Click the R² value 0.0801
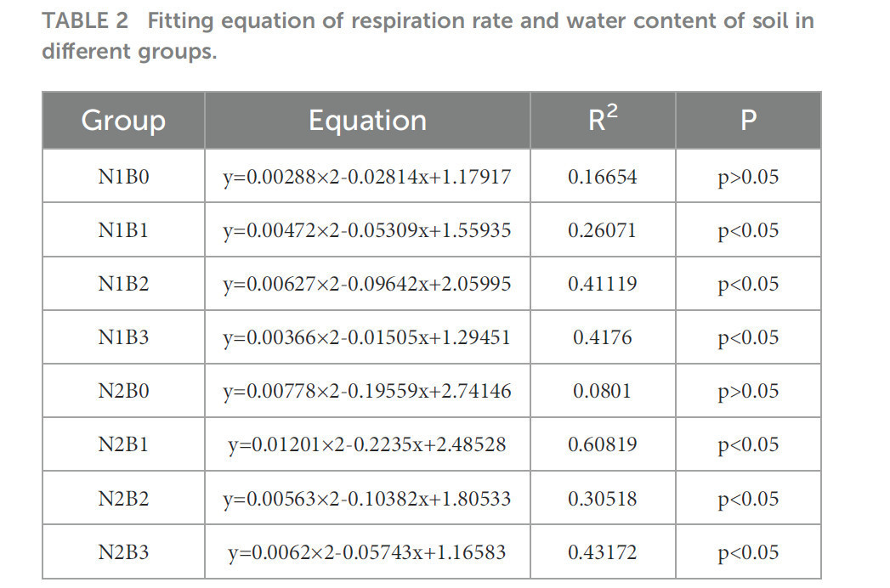Screen dimensions: 890x588 602,391
